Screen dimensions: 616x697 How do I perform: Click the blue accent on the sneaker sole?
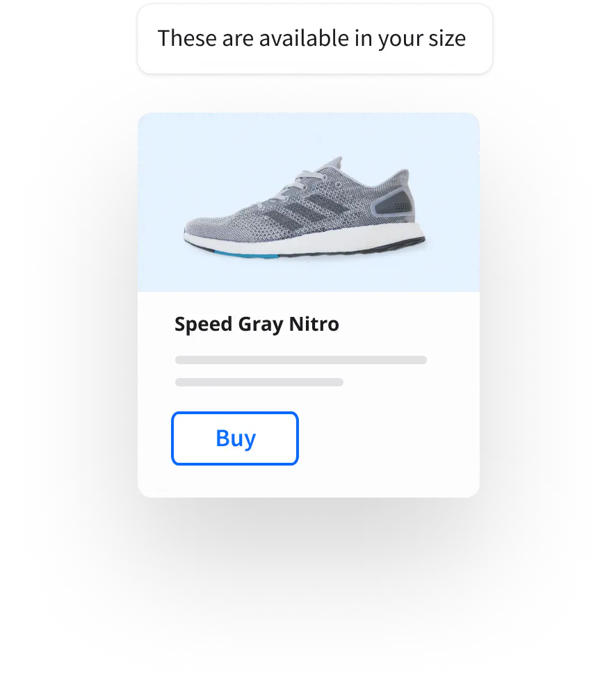[246, 256]
